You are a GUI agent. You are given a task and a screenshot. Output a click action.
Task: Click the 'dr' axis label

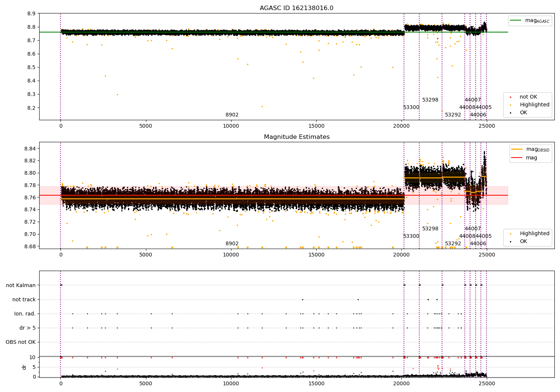pyautogui.click(x=24, y=367)
